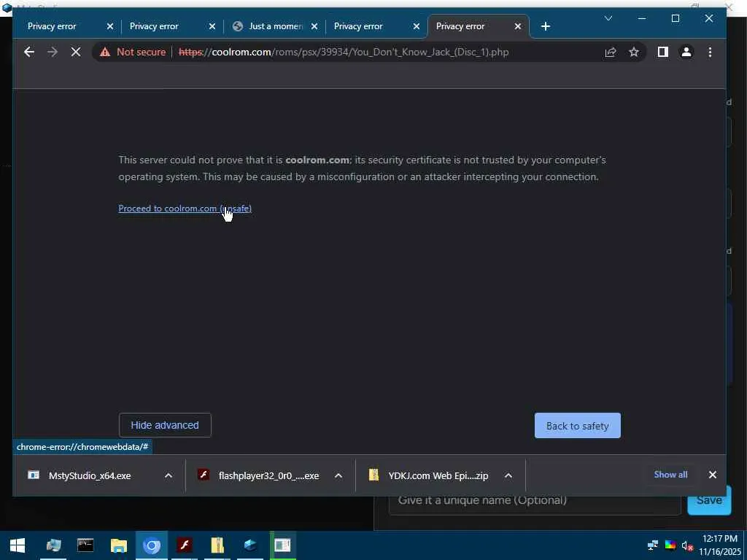Switch to the second Privacy error tab

point(154,26)
